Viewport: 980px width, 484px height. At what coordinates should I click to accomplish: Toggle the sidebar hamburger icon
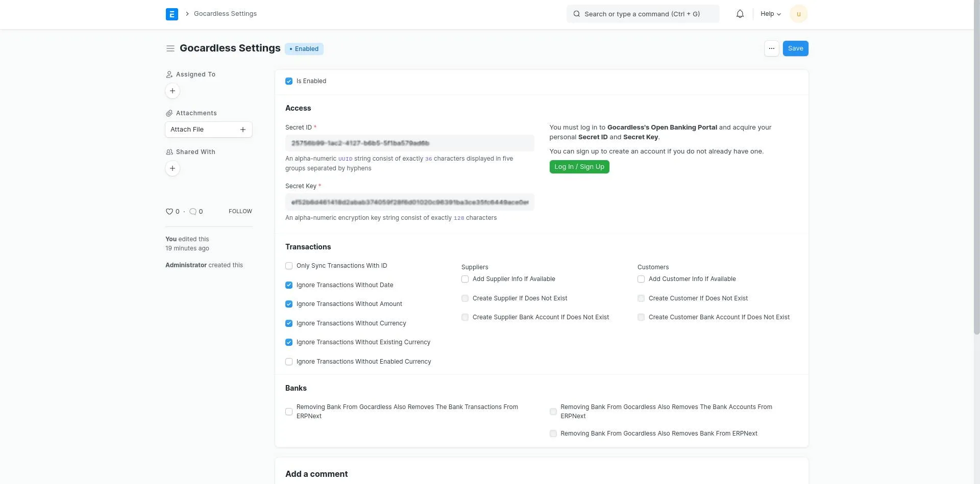(x=170, y=48)
